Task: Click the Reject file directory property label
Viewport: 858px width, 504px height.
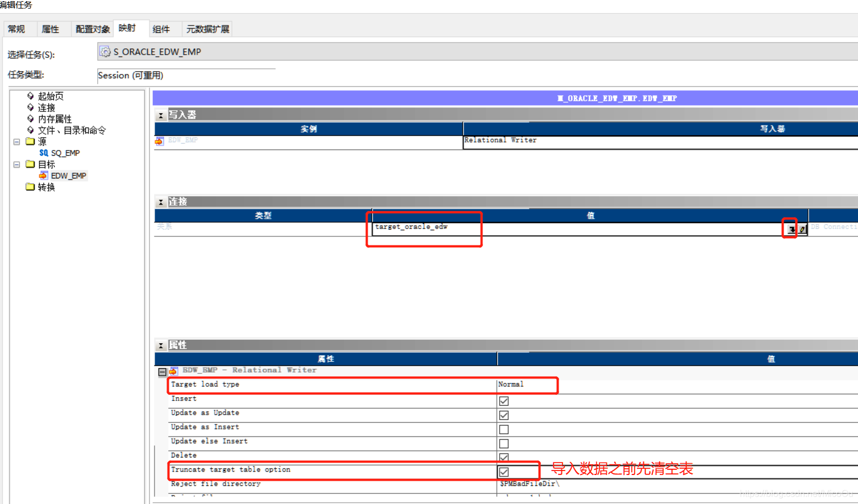Action: (216, 484)
